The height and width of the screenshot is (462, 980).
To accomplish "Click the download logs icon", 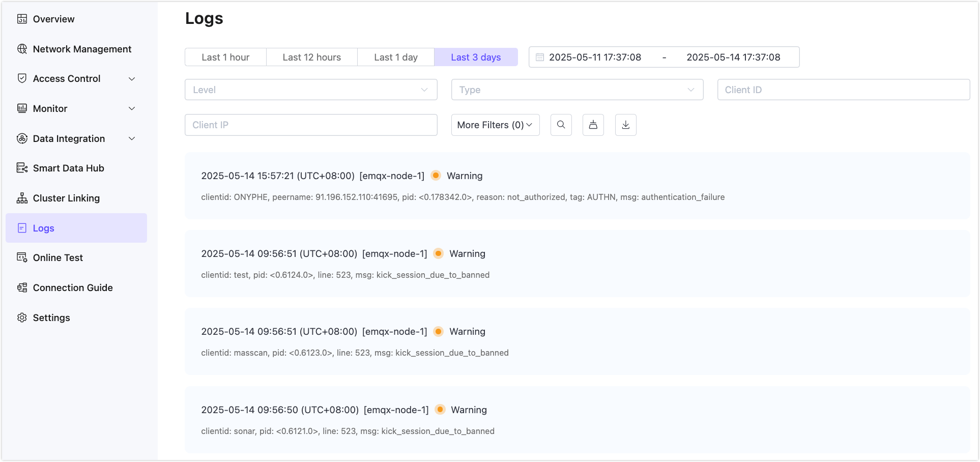I will (625, 125).
